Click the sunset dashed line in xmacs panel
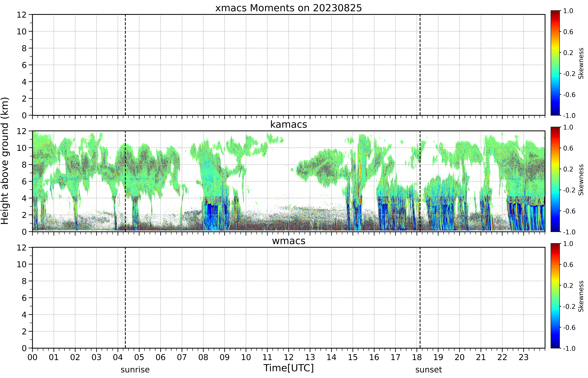 420,65
